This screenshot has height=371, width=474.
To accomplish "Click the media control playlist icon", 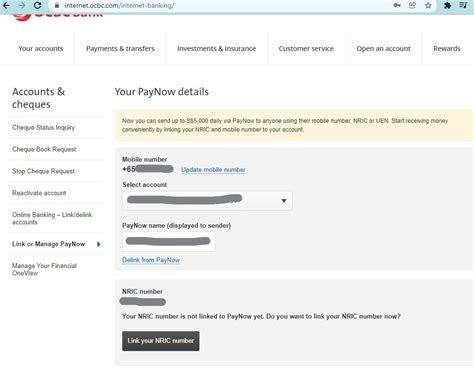I will [463, 5].
